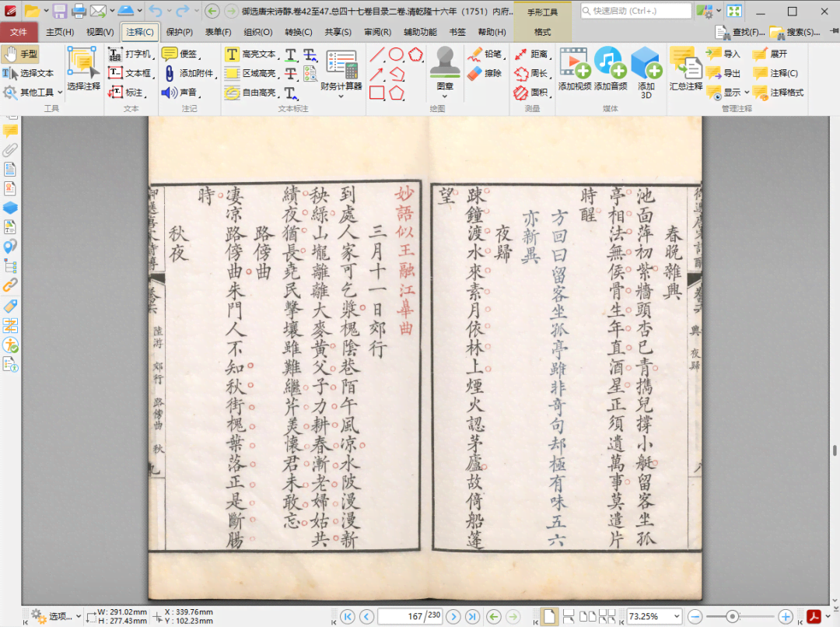The image size is (840, 627).
Task: Choose the 高亮文本 highlight text tool
Action: [250, 54]
